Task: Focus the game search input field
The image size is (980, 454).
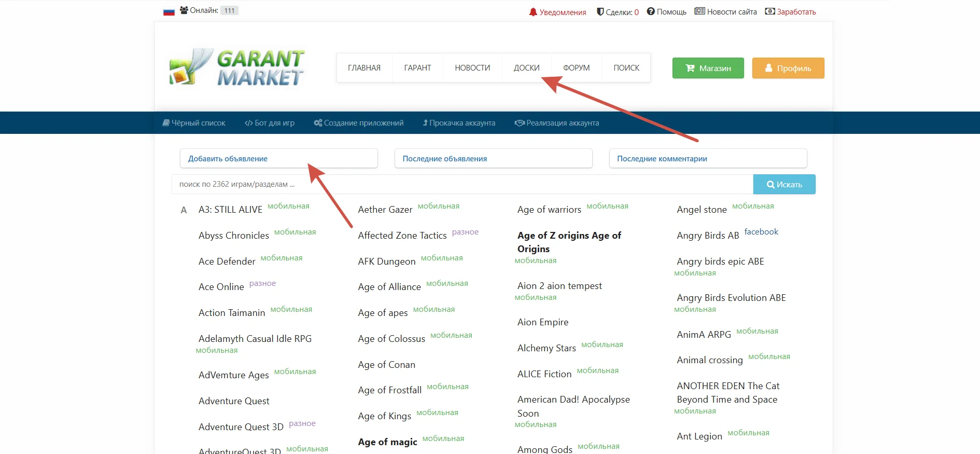Action: point(462,184)
